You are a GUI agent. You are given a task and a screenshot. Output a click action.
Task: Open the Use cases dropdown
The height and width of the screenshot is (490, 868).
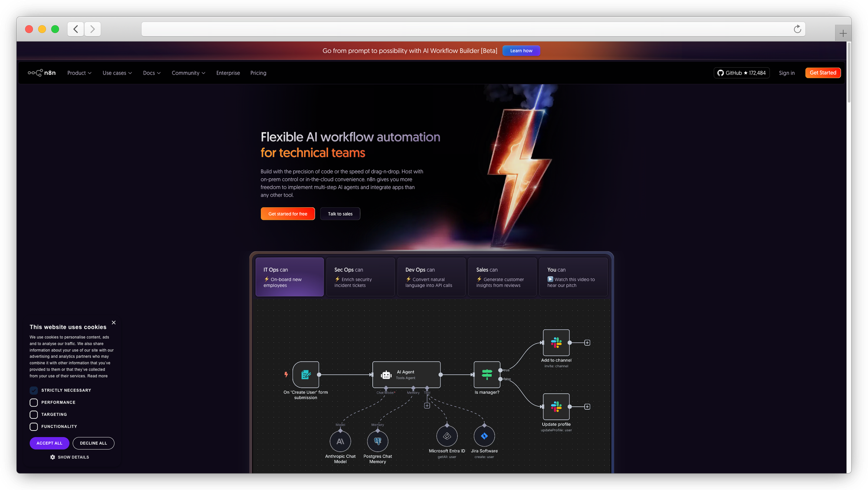click(x=117, y=73)
